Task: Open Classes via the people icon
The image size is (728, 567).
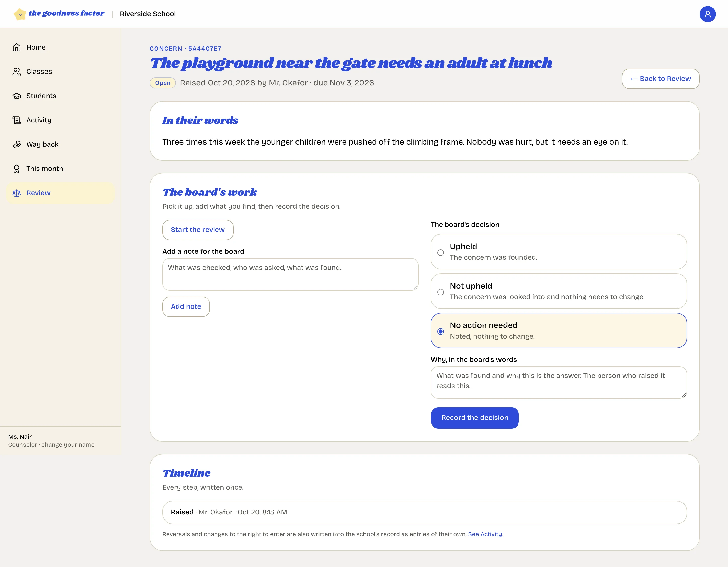Action: pyautogui.click(x=17, y=72)
